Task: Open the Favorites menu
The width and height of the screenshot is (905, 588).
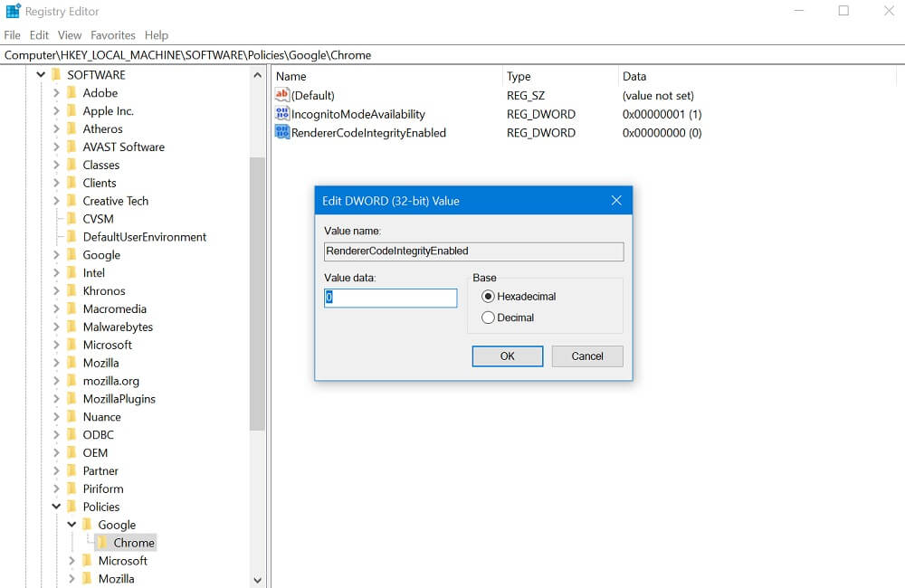Action: pyautogui.click(x=113, y=35)
